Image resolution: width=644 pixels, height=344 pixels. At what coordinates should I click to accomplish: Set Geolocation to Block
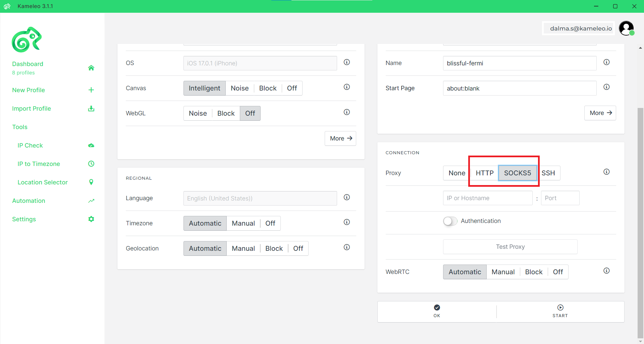[274, 248]
